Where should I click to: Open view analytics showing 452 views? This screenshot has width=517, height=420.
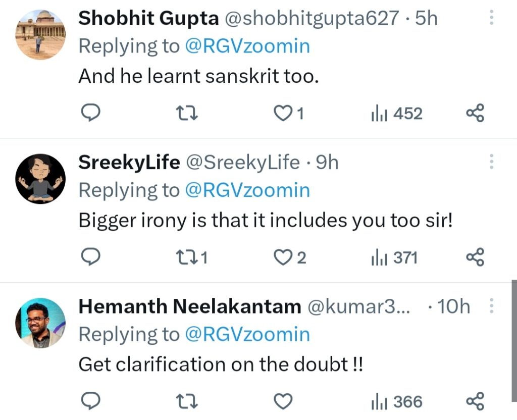396,113
